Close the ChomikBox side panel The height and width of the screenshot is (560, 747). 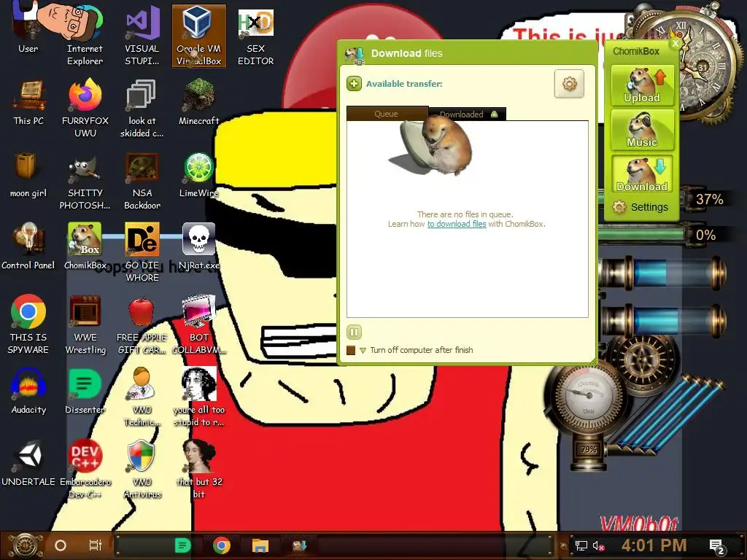click(x=675, y=43)
